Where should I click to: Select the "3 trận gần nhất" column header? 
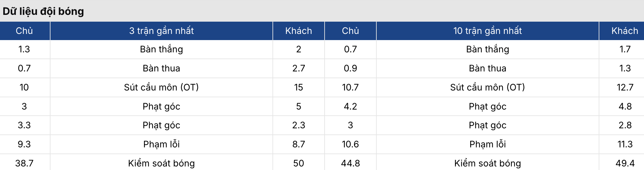click(161, 31)
